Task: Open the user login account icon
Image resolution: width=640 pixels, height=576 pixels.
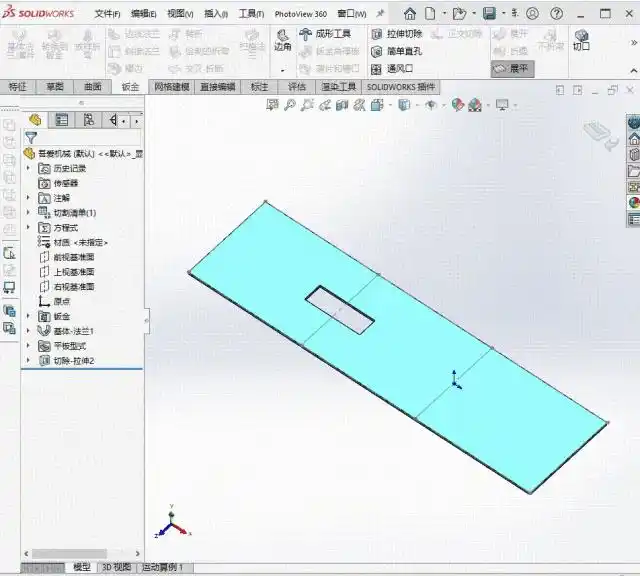Action: click(x=532, y=14)
